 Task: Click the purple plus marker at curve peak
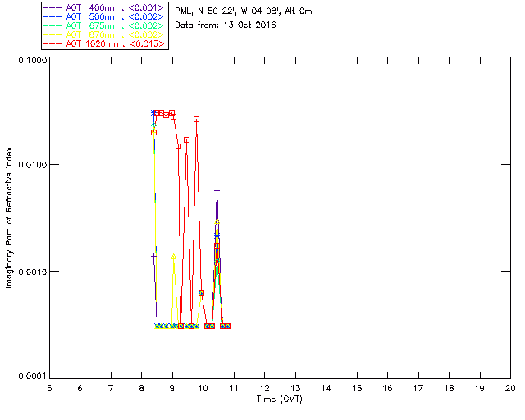tap(217, 191)
